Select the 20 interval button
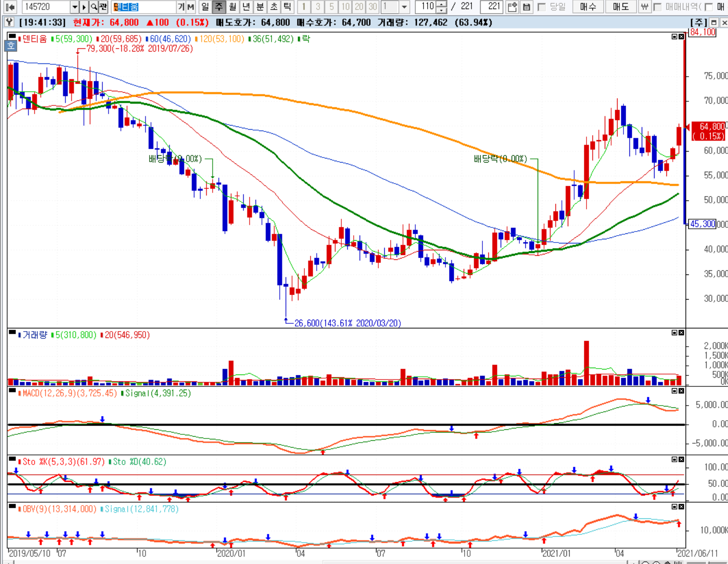This screenshot has width=728, height=564. coord(359,7)
